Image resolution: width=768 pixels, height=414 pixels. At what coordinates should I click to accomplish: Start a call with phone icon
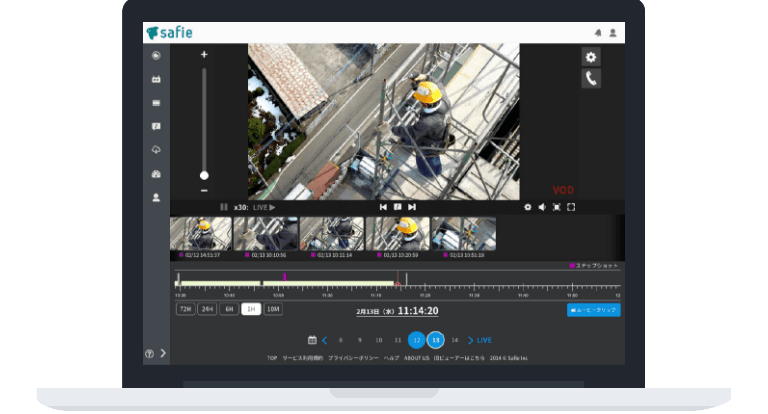[x=591, y=78]
